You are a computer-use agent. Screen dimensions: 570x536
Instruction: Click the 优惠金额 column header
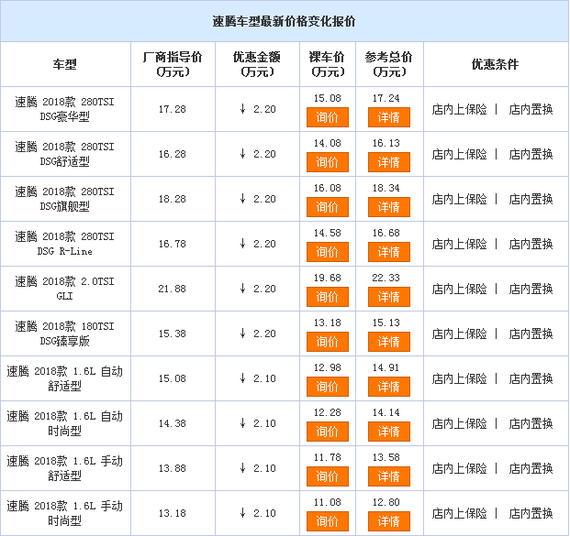(257, 64)
